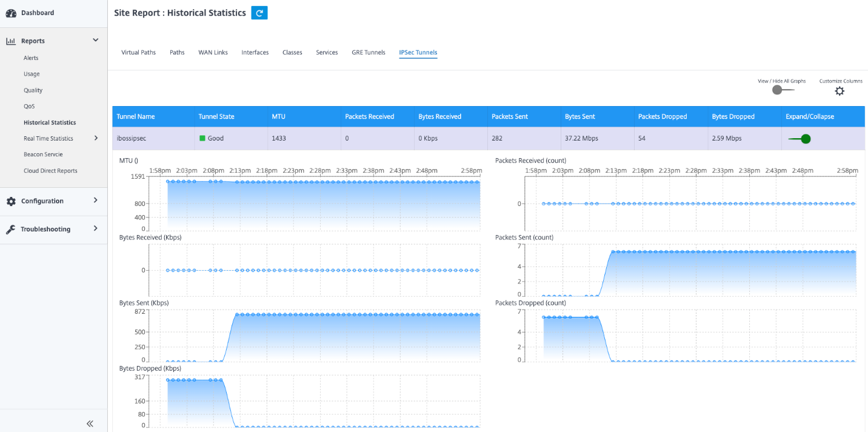Screen dimensions: 868x432
Task: Collapse the sidebar using the double-chevron icon
Action: [x=89, y=424]
